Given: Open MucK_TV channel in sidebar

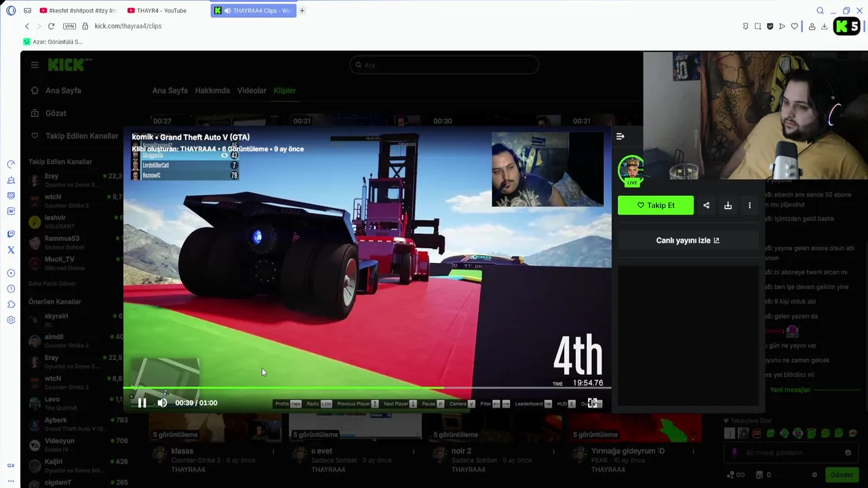Looking at the screenshot, I should tap(76, 263).
